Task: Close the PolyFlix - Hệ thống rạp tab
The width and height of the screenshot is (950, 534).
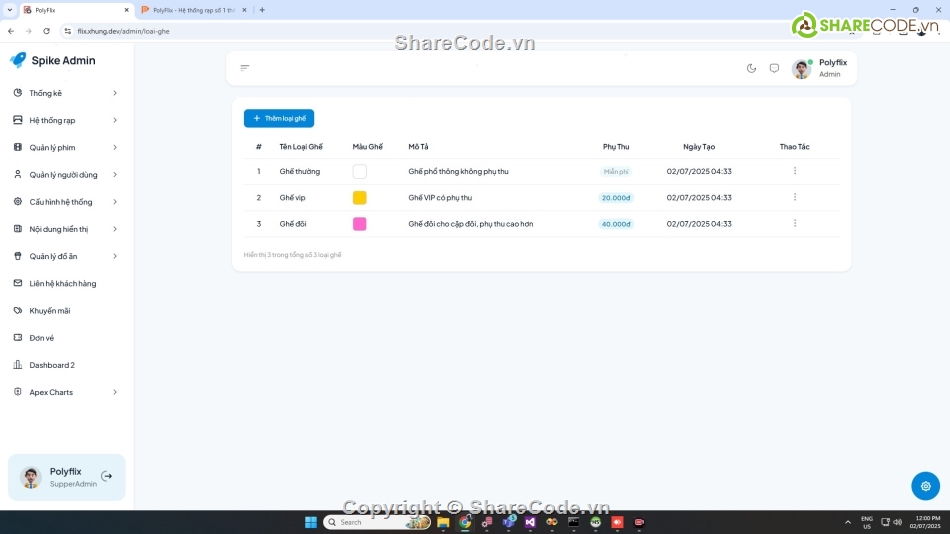Action: coord(244,10)
